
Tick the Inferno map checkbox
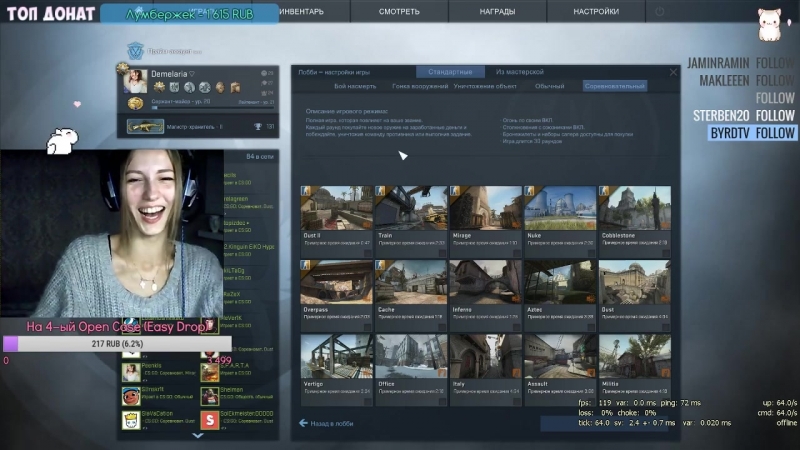click(516, 327)
